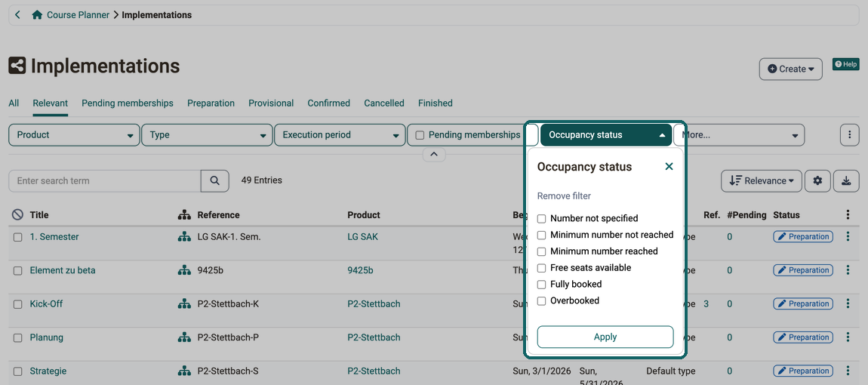Click Ref. count 3 in Kick-Off row
The height and width of the screenshot is (385, 868).
[x=706, y=303]
